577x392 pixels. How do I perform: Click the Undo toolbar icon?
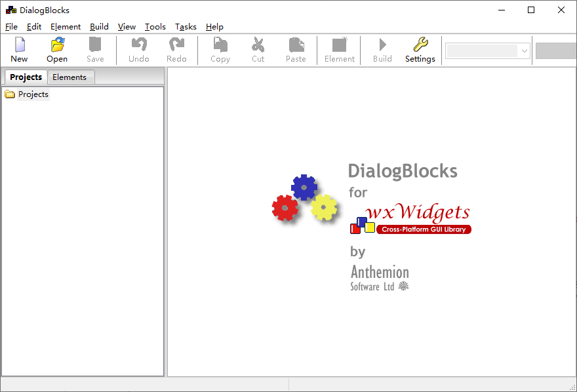tap(139, 45)
